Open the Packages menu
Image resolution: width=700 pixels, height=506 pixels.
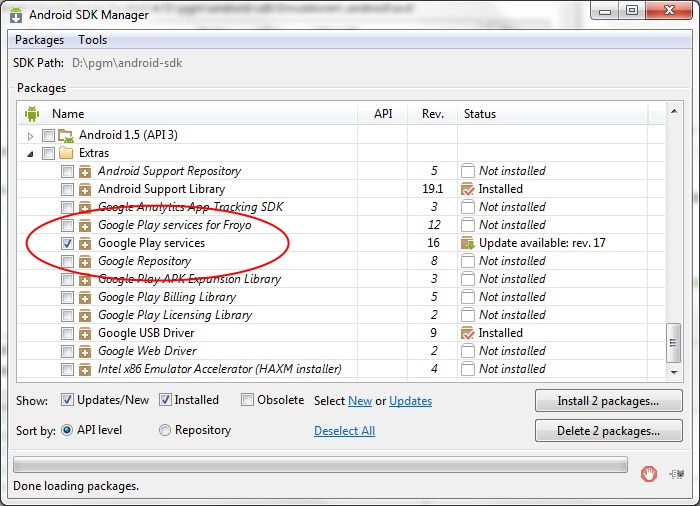tap(40, 40)
